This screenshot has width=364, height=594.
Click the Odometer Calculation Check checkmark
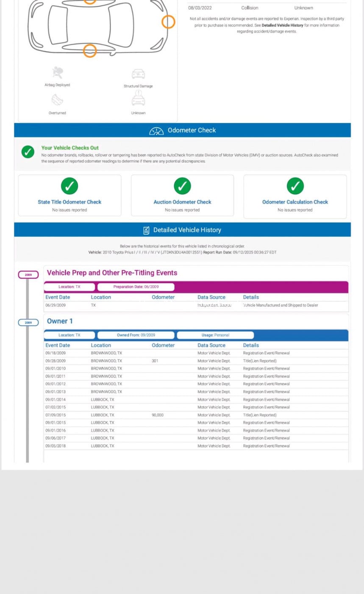[295, 185]
